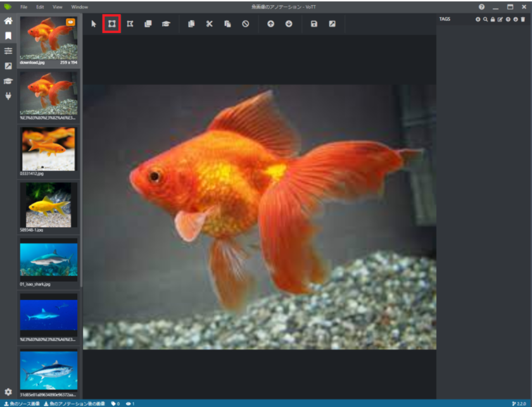
Task: Go to previous asset with up arrow
Action: [270, 24]
